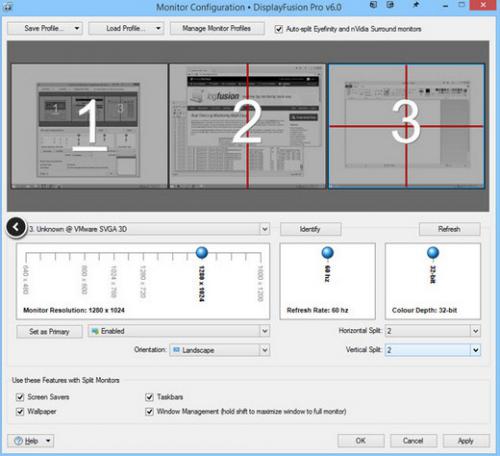The image size is (500, 456).
Task: Click the Monitor Resolution slider handle
Action: pyautogui.click(x=202, y=253)
